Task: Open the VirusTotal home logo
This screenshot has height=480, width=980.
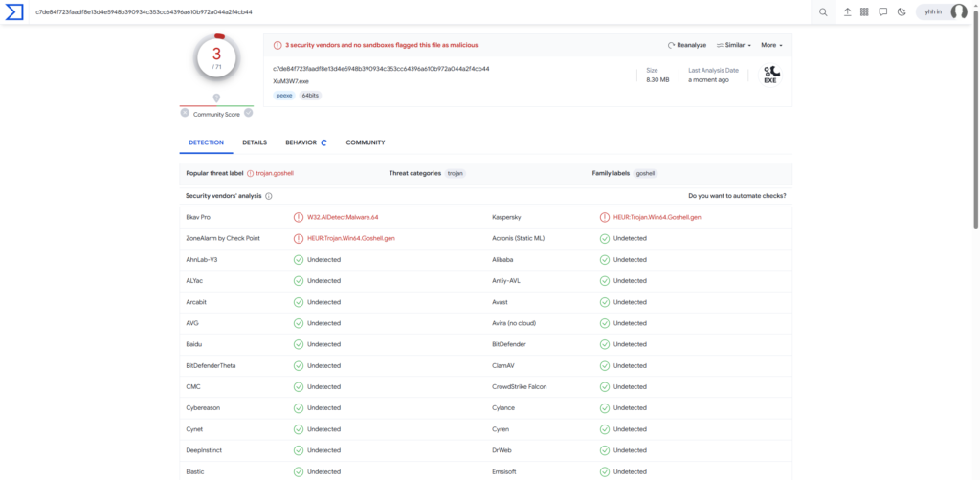Action: click(x=13, y=11)
